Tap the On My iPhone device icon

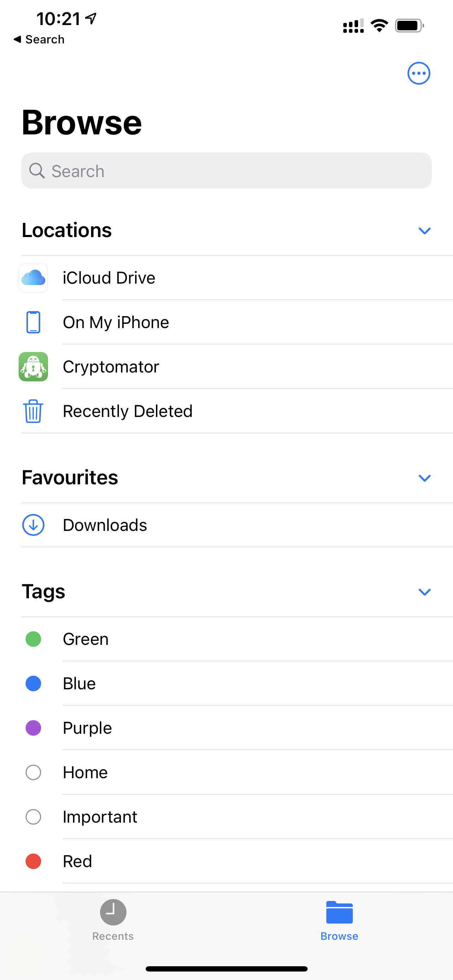[34, 322]
